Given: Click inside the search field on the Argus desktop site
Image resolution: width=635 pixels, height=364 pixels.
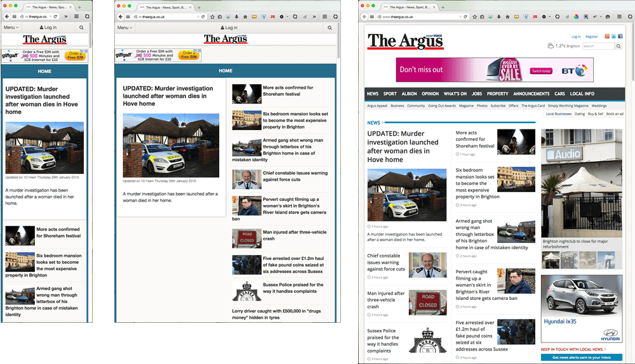Looking at the screenshot, I should click(598, 46).
